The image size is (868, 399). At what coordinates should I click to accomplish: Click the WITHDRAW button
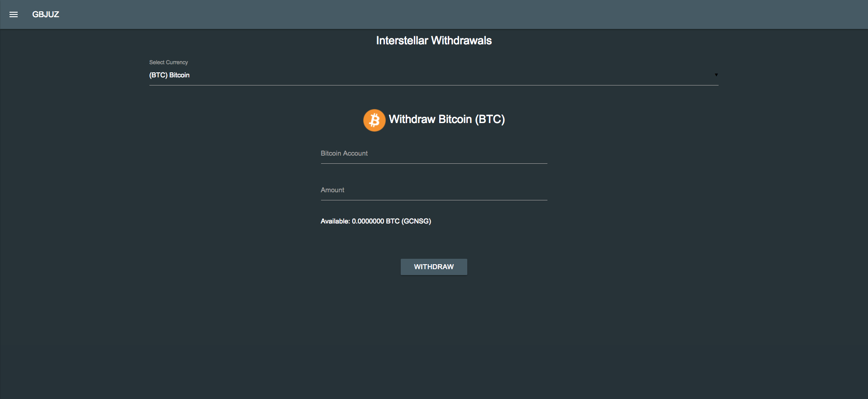point(434,267)
